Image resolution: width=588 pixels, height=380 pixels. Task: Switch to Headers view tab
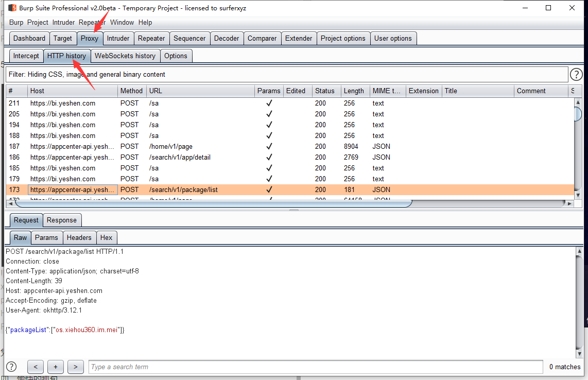[x=79, y=237]
